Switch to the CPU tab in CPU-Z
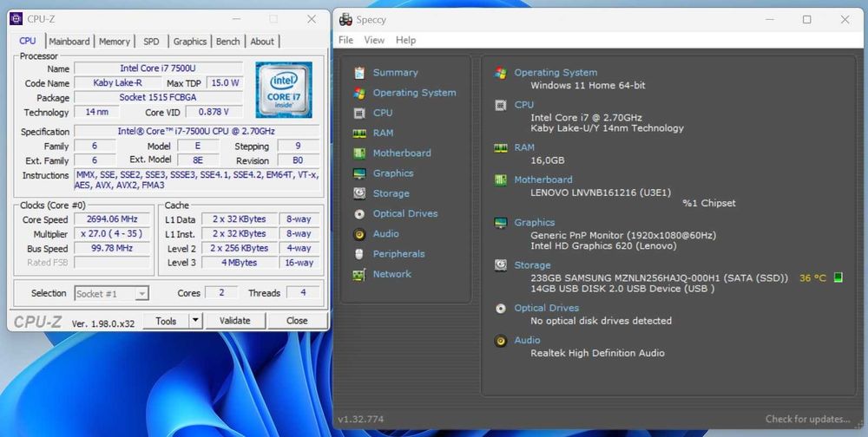The height and width of the screenshot is (437, 868). coord(27,41)
